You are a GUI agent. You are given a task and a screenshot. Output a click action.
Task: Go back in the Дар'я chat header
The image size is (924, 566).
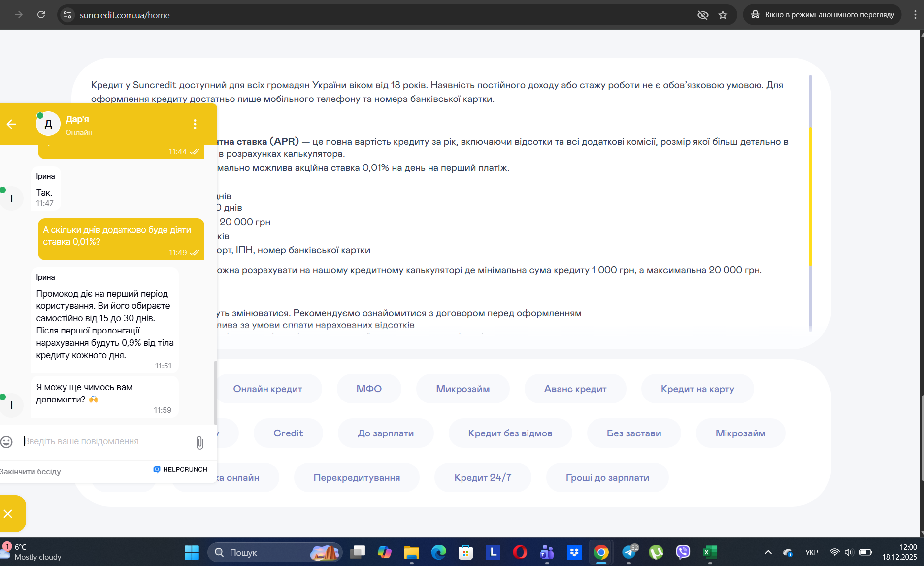pyautogui.click(x=11, y=124)
